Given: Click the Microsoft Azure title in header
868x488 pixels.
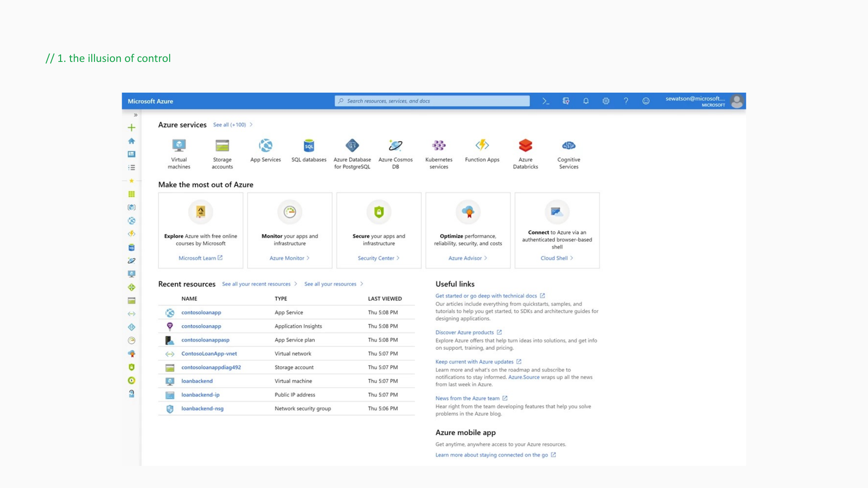Looking at the screenshot, I should 151,101.
